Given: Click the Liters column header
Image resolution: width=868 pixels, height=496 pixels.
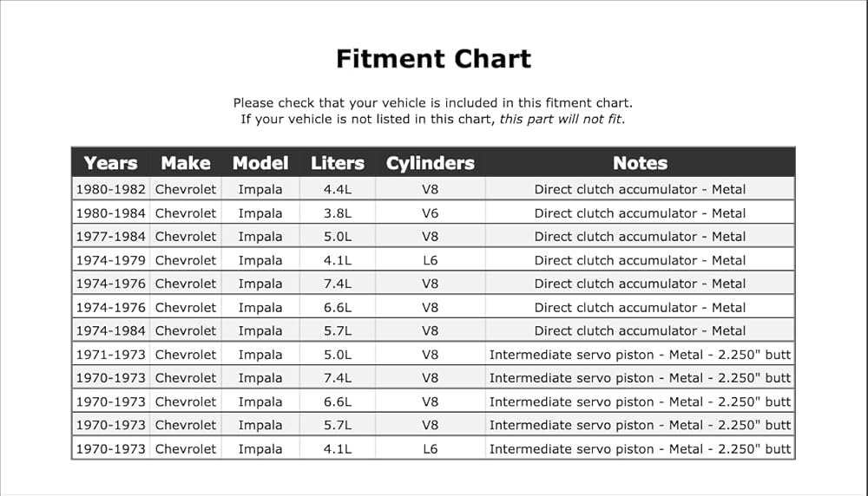Looking at the screenshot, I should pyautogui.click(x=337, y=163).
